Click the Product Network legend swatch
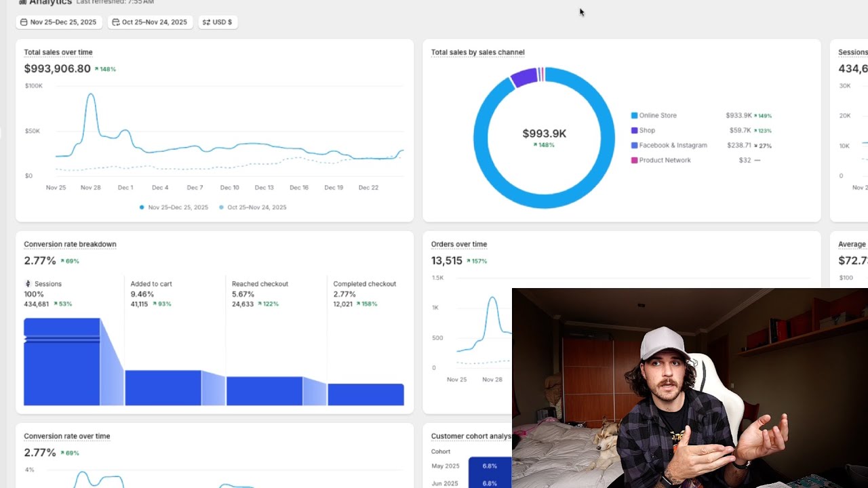Viewport: 868px width, 488px height. [x=634, y=161]
